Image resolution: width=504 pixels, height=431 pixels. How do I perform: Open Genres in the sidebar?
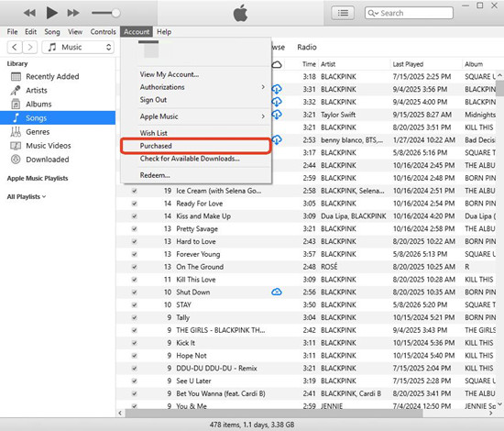[x=38, y=132]
